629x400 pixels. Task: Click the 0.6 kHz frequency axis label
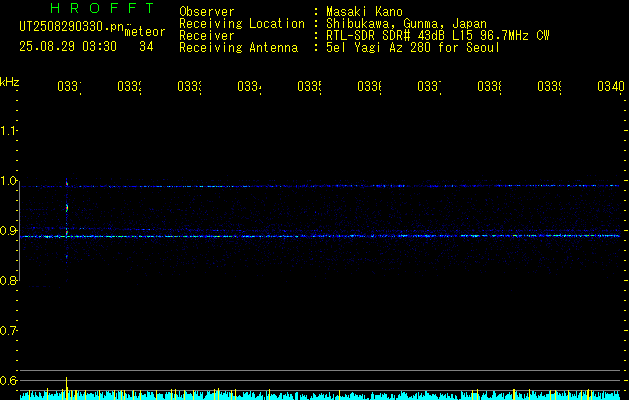pos(9,380)
